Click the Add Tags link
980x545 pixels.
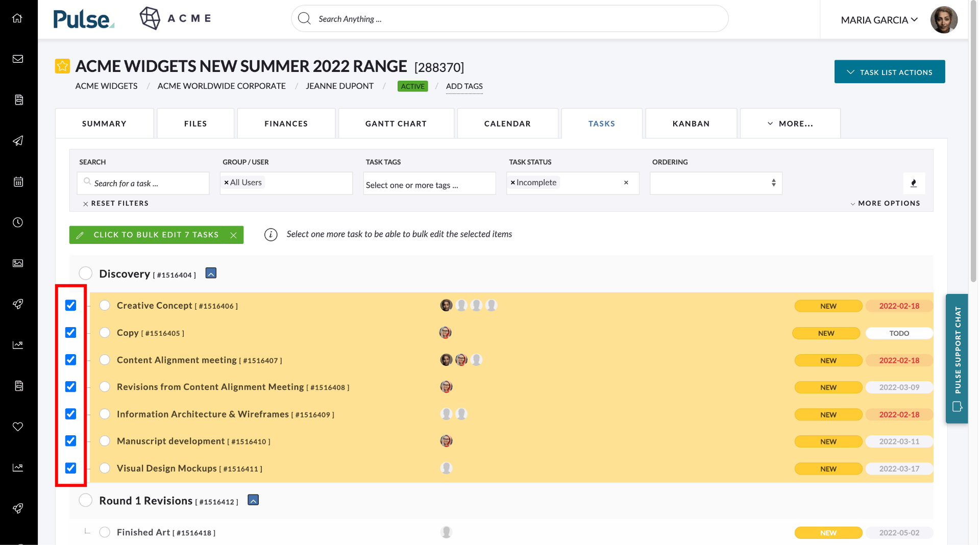pos(464,86)
